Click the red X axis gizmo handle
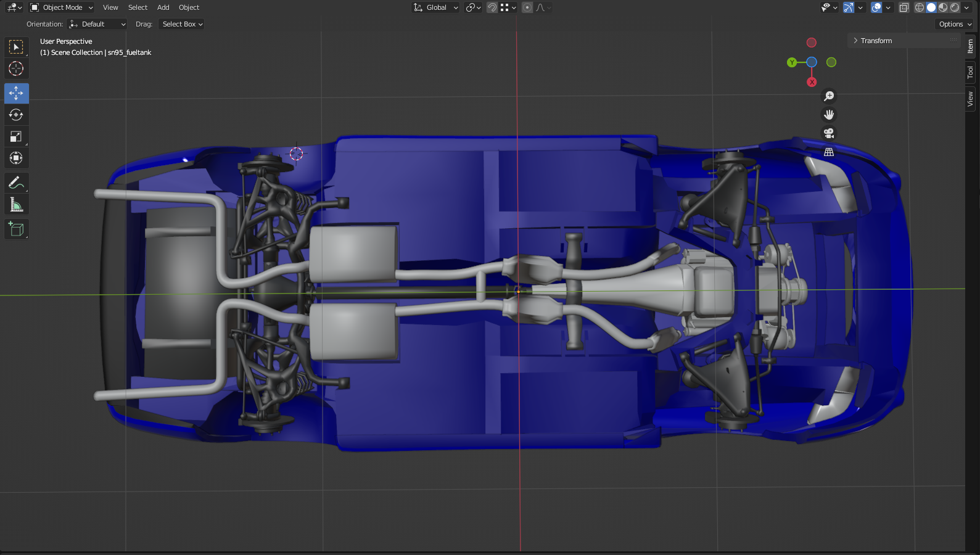The image size is (980, 555). click(812, 82)
